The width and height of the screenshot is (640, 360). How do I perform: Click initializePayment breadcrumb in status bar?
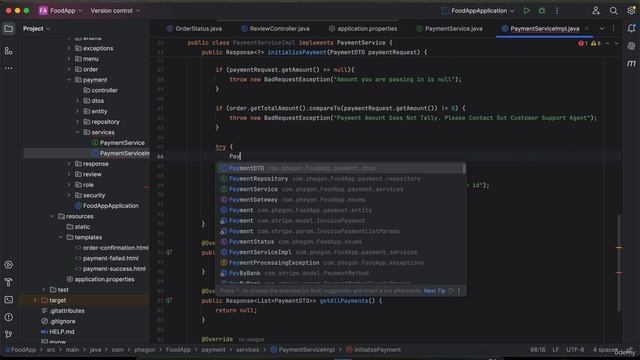(x=373, y=350)
